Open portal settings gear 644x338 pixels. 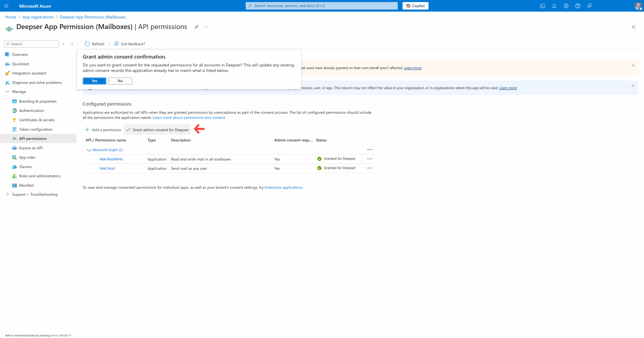pos(566,6)
